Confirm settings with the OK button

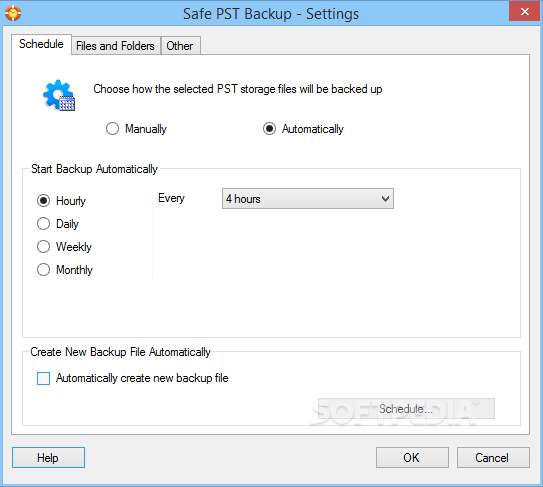click(412, 458)
